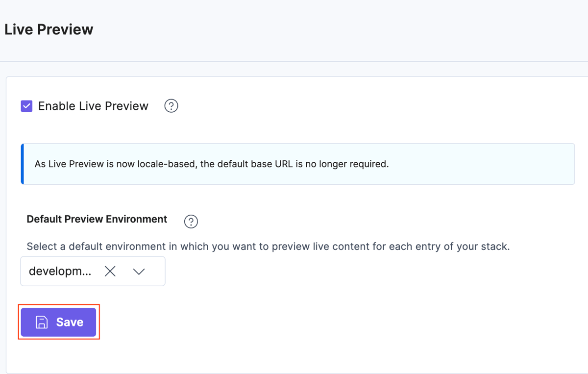The height and width of the screenshot is (374, 588).
Task: Click the 'Select a default environment' description text
Action: (x=268, y=246)
